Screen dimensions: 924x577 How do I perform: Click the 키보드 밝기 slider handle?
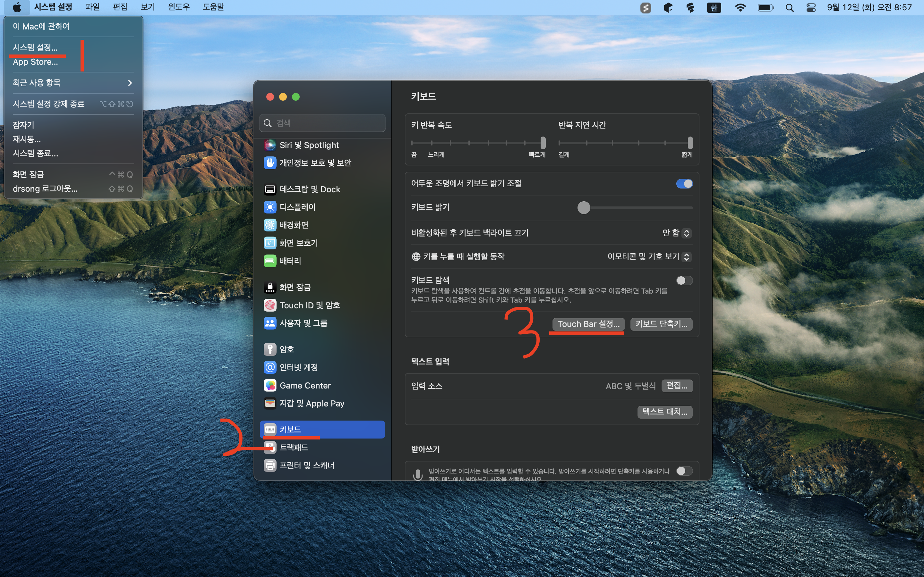583,208
